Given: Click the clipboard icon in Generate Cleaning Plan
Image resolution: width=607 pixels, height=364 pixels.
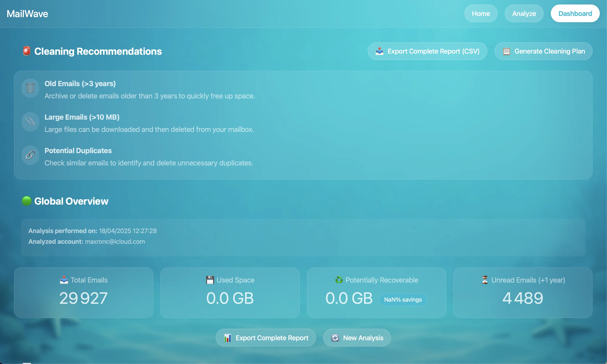Looking at the screenshot, I should tap(506, 51).
